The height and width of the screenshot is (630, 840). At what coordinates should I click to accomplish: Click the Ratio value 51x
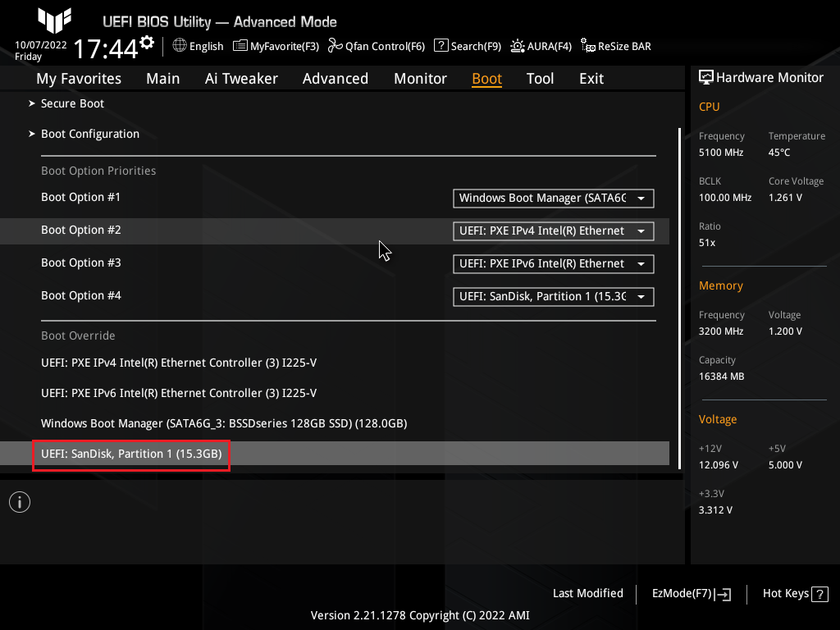[x=706, y=243]
